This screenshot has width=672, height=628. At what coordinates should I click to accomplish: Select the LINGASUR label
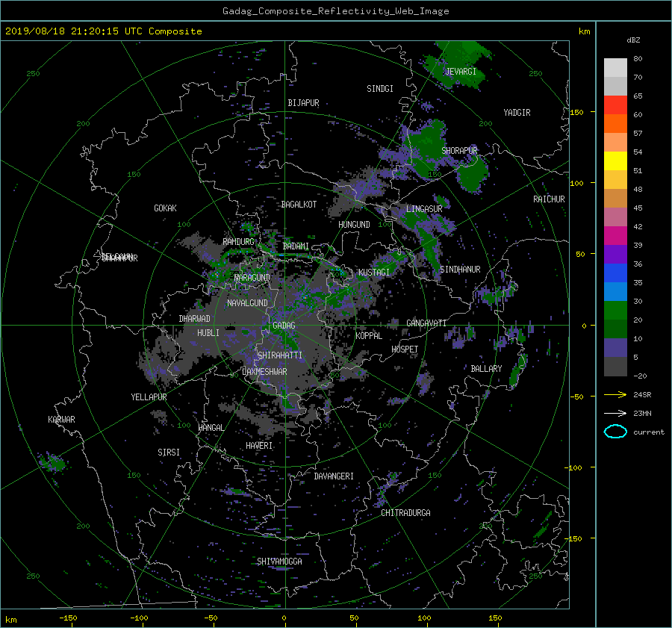(424, 209)
